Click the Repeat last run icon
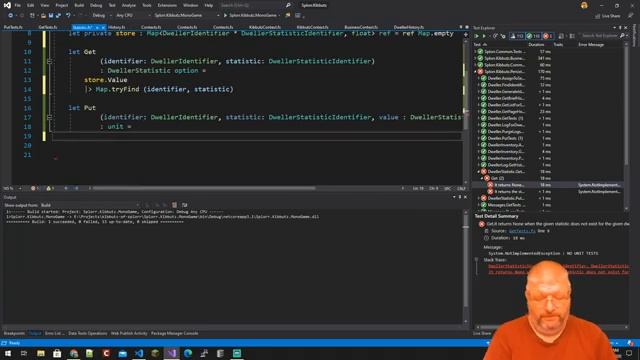The width and height of the screenshot is (640, 360). pos(495,36)
